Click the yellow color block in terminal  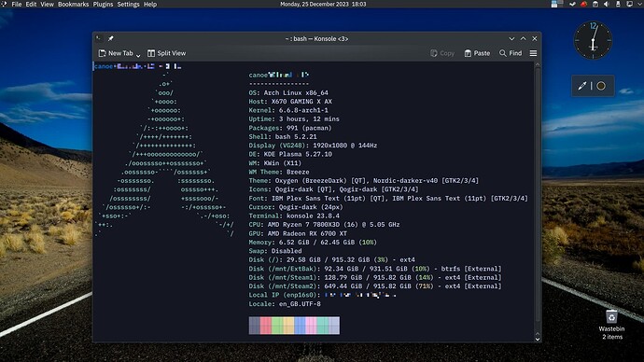(288, 325)
